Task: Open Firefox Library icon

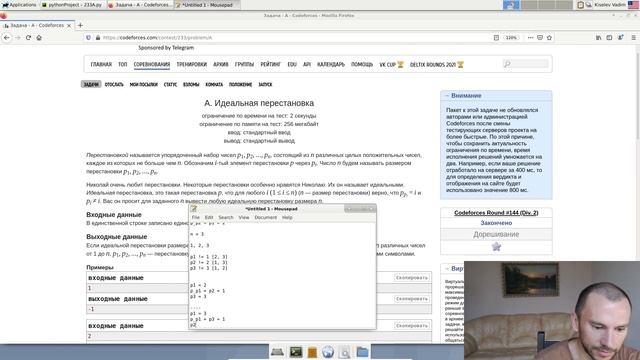Action: [x=598, y=38]
